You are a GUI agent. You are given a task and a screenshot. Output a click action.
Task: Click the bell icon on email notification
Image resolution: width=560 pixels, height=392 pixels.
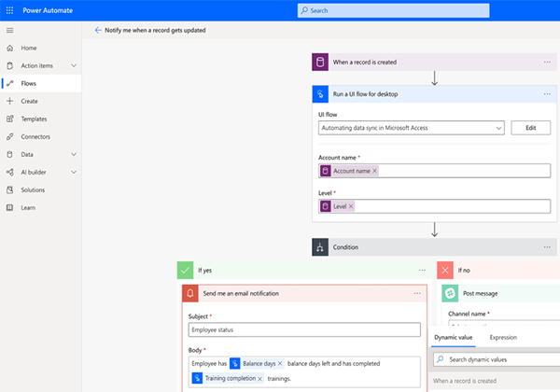tap(191, 293)
